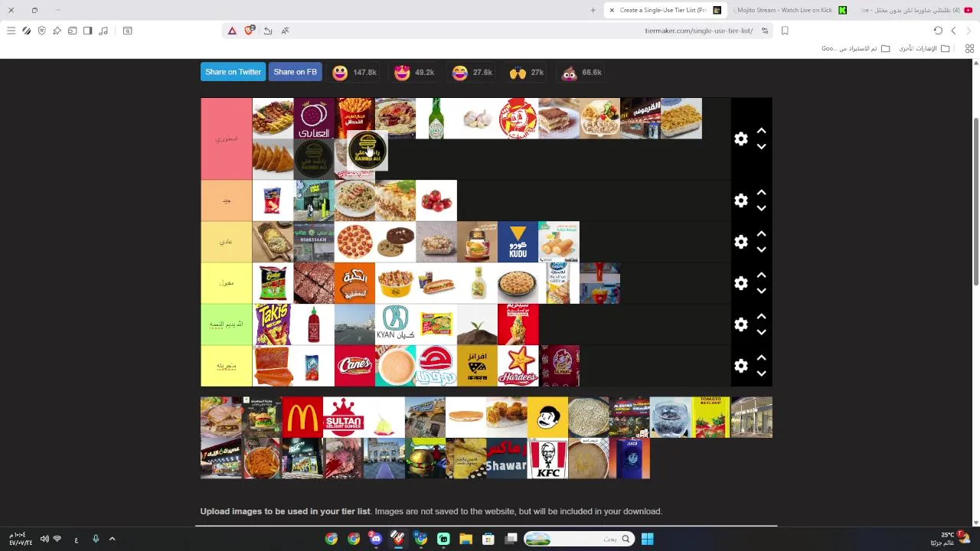Click the translate page icon

285,31
